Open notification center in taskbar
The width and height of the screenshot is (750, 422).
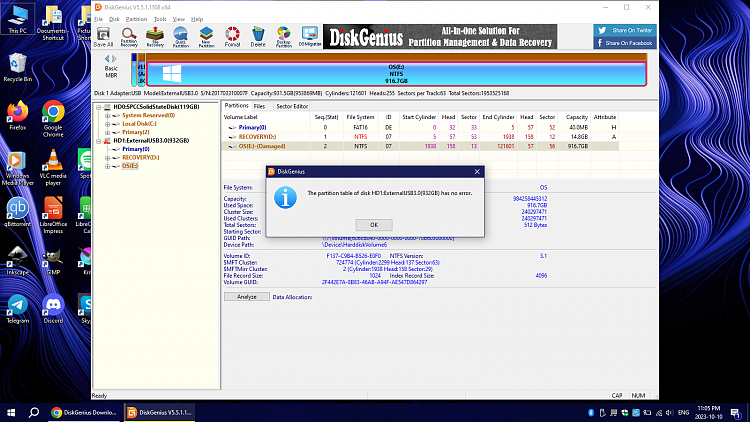tap(736, 412)
